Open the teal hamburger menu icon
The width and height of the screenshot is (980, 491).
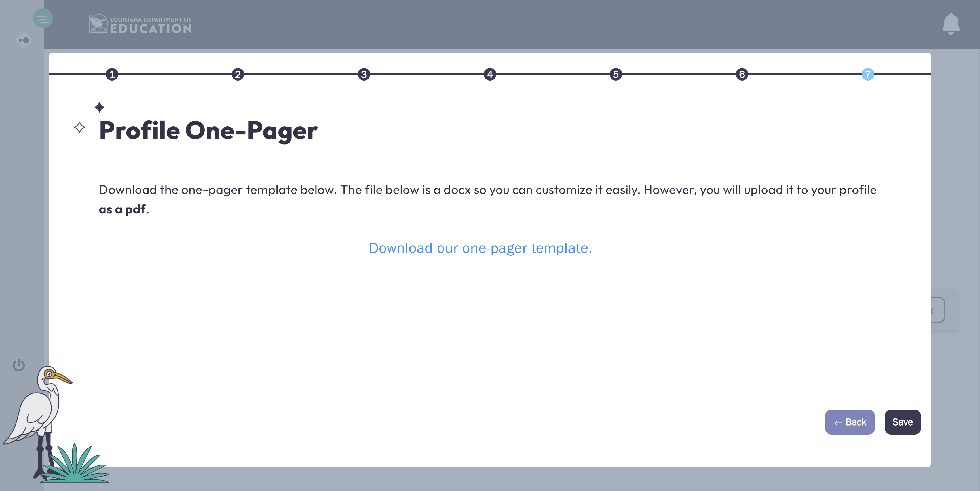[x=43, y=18]
